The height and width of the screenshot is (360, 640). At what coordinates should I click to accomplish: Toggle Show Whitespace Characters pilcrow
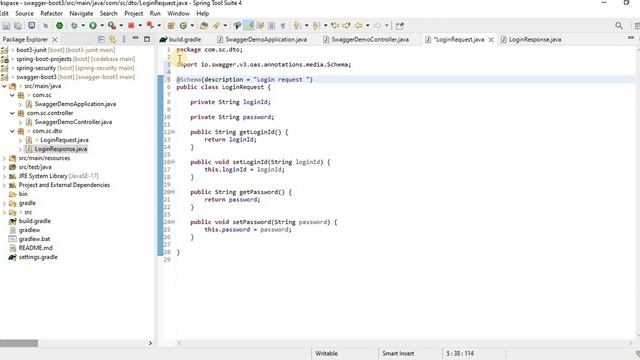[x=283, y=26]
